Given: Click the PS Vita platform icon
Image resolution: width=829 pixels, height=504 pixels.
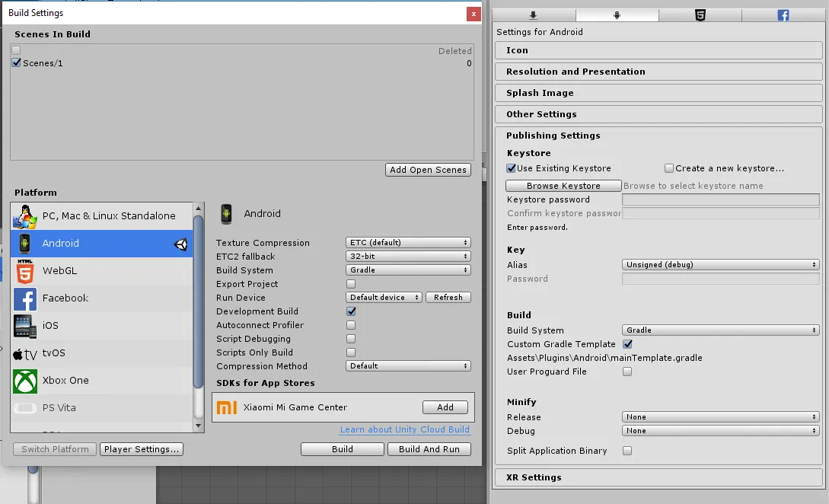Looking at the screenshot, I should [x=25, y=408].
